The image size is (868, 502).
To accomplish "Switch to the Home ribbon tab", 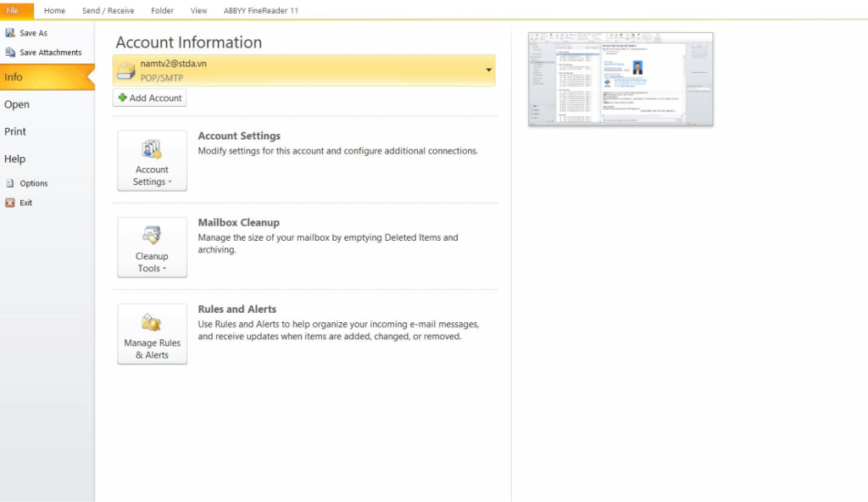I will pyautogui.click(x=54, y=11).
